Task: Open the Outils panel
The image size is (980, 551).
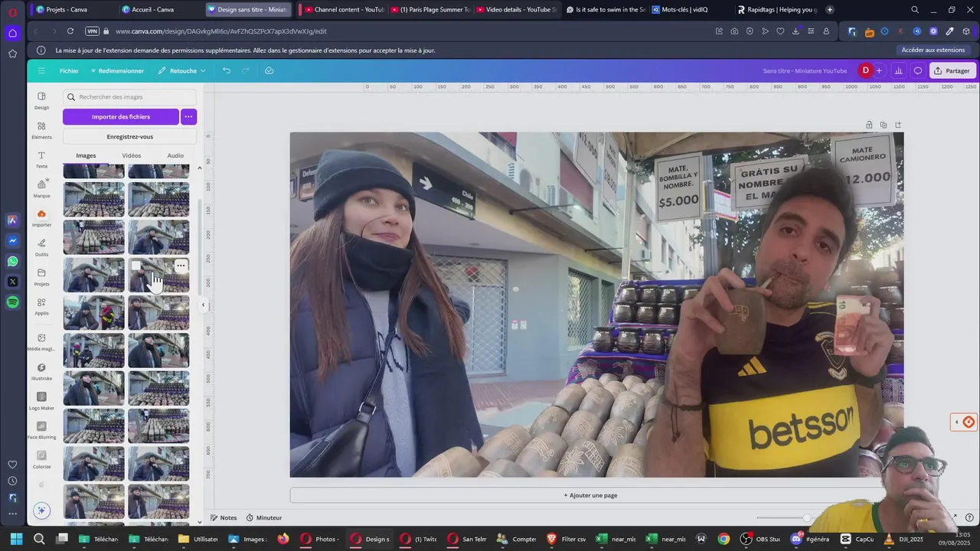Action: pyautogui.click(x=41, y=247)
